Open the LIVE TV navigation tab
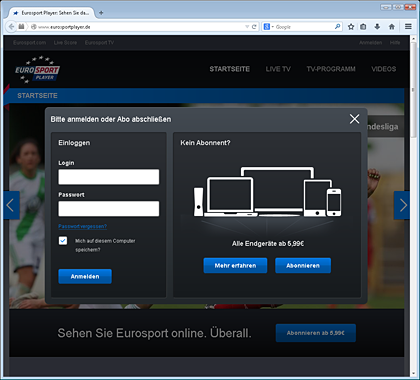Image resolution: width=420 pixels, height=380 pixels. [278, 69]
